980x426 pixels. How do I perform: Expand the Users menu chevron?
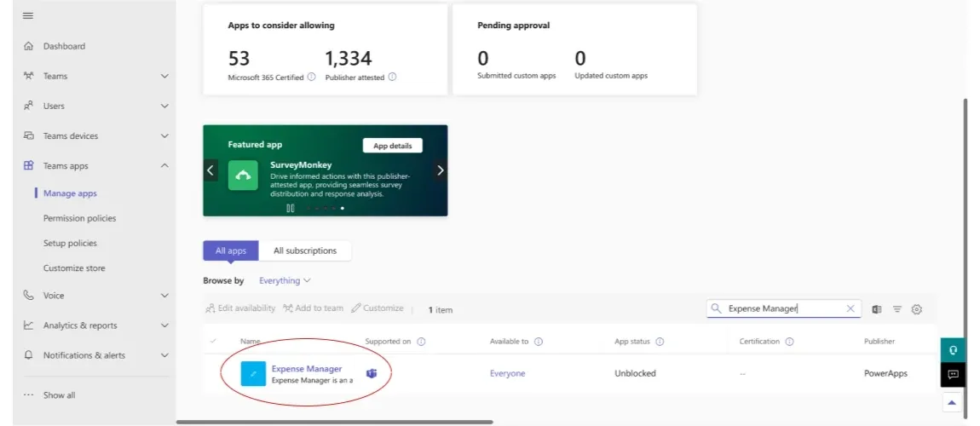165,106
